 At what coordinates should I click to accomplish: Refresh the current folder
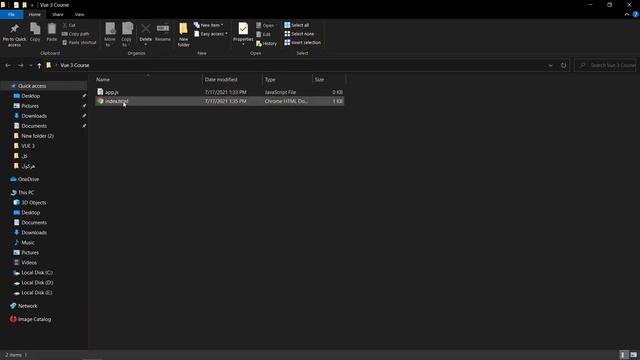(x=564, y=65)
